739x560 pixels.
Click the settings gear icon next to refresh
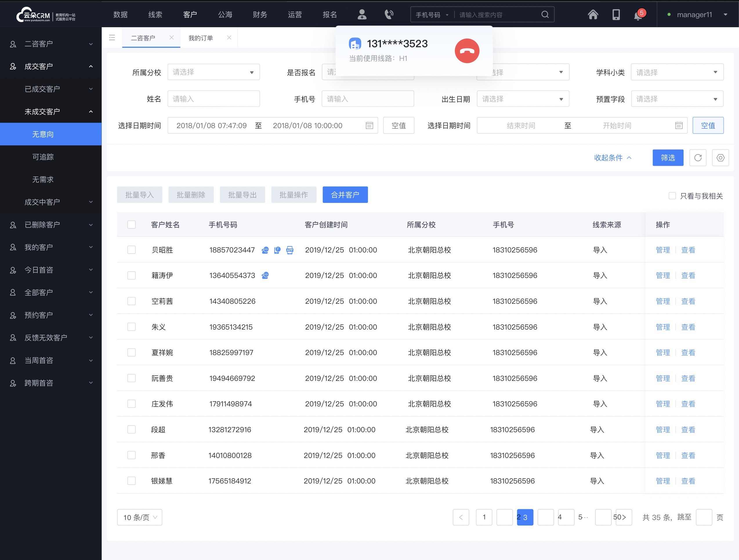click(x=720, y=158)
